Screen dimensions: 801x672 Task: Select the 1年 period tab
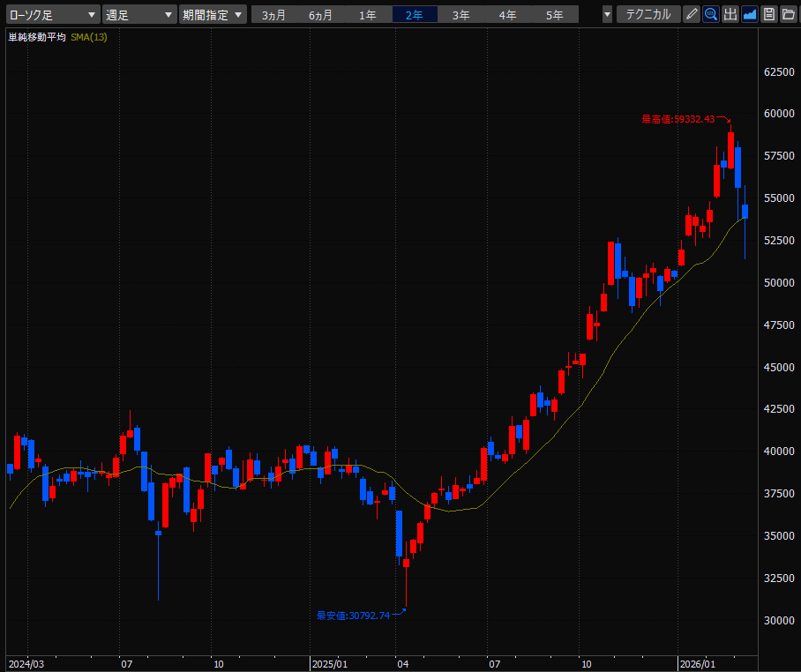pos(367,15)
